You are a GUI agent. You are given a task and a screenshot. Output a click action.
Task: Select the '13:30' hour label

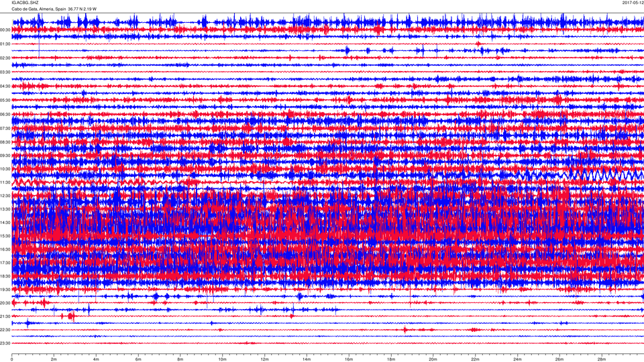tap(5, 209)
